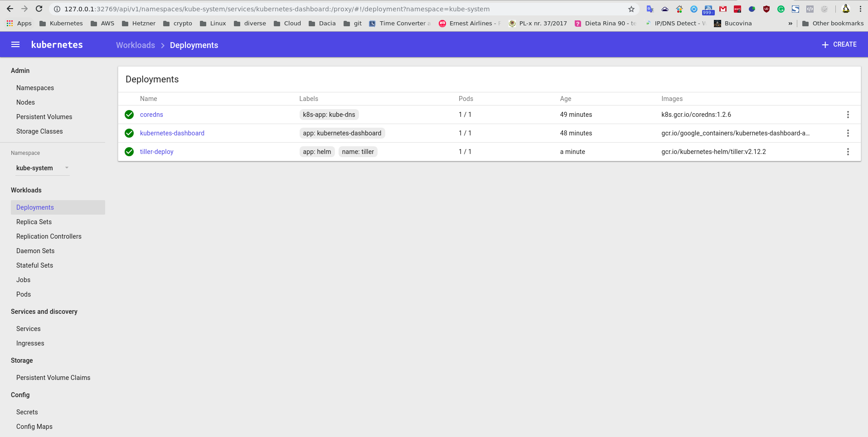
Task: Click the name: tiller label chip
Action: pos(358,152)
